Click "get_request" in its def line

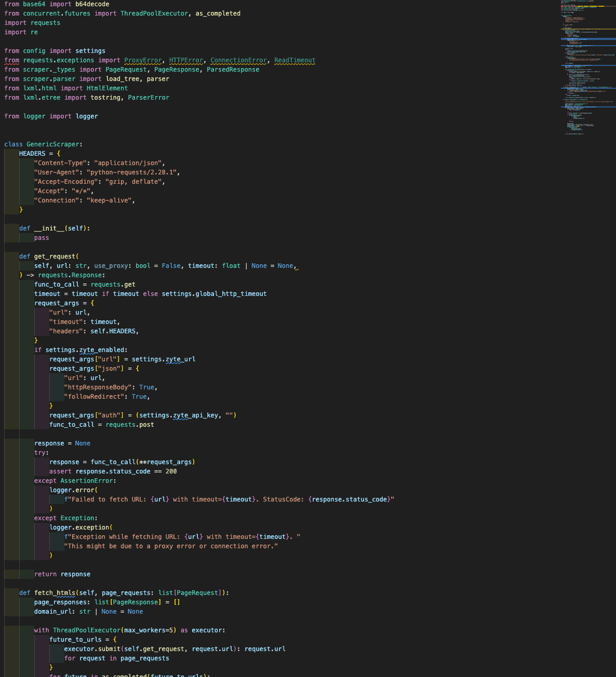[55, 256]
